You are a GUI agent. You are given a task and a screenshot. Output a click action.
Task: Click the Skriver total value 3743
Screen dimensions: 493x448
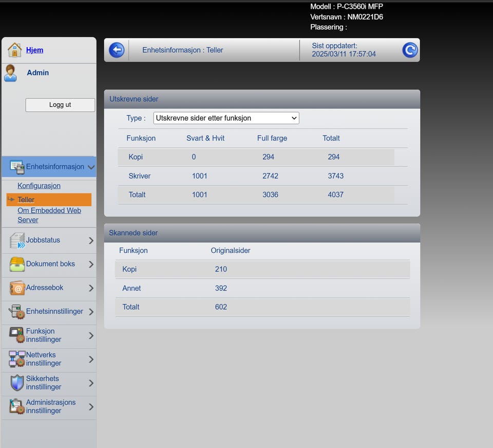(336, 176)
